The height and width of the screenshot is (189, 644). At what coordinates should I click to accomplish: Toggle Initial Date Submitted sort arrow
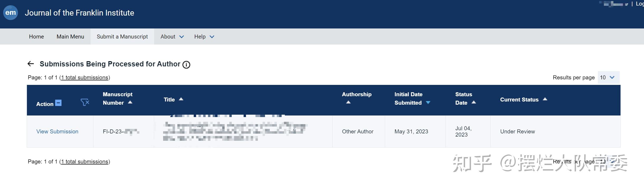428,103
